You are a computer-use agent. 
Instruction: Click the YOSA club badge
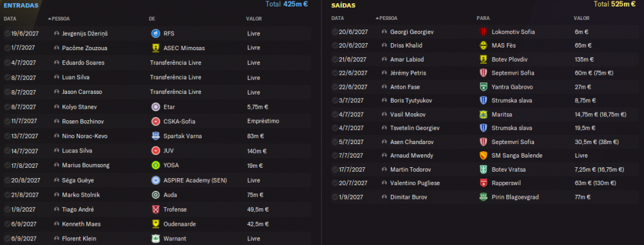click(x=155, y=165)
